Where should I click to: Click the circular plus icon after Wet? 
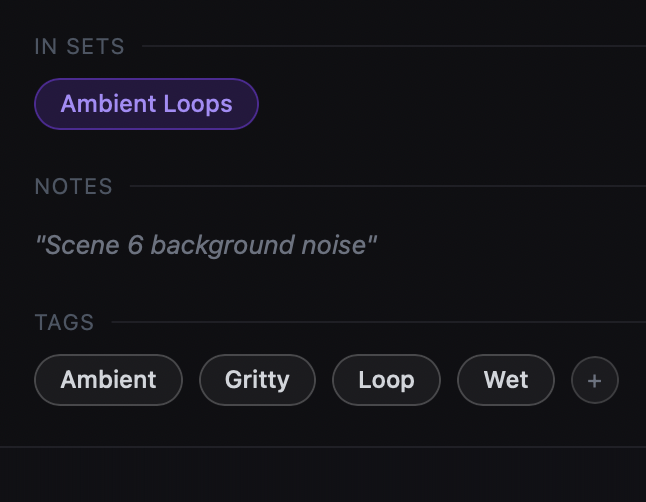pyautogui.click(x=595, y=381)
